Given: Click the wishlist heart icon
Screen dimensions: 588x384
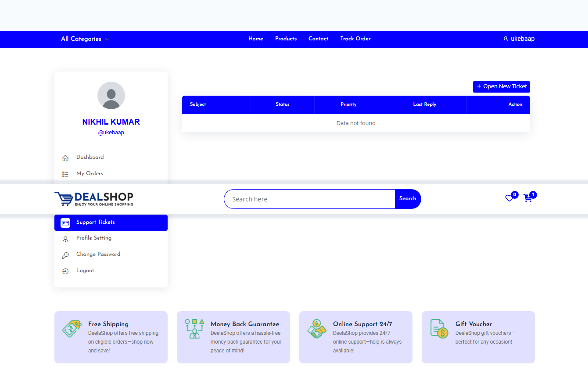Looking at the screenshot, I should [x=509, y=198].
